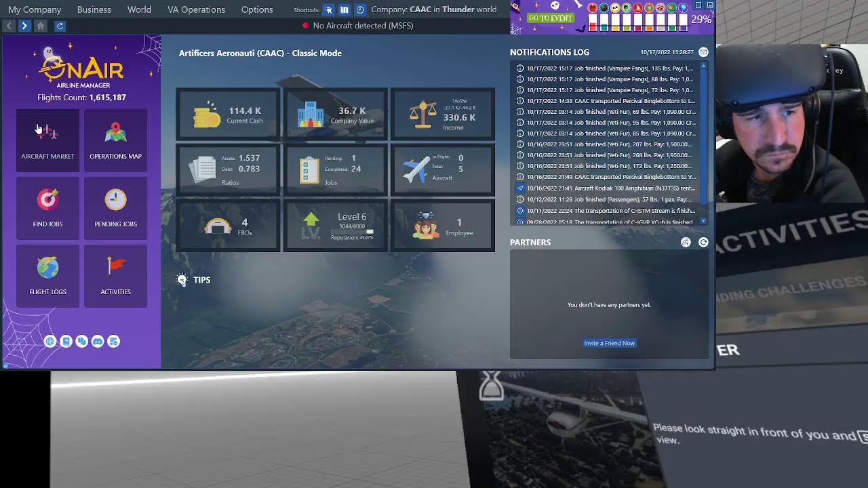Viewport: 868px width, 488px height.
Task: Open the VA Operations menu
Action: coord(196,9)
